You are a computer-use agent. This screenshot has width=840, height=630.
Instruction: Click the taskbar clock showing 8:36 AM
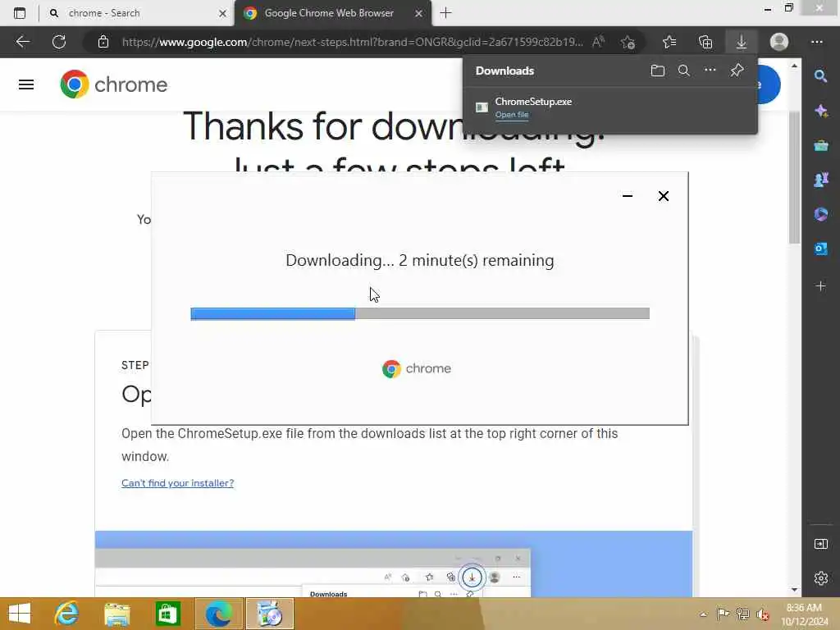coord(804,614)
